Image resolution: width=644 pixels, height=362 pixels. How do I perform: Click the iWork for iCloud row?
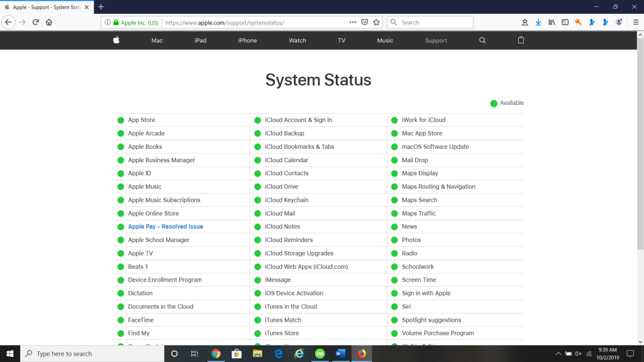tap(455, 120)
